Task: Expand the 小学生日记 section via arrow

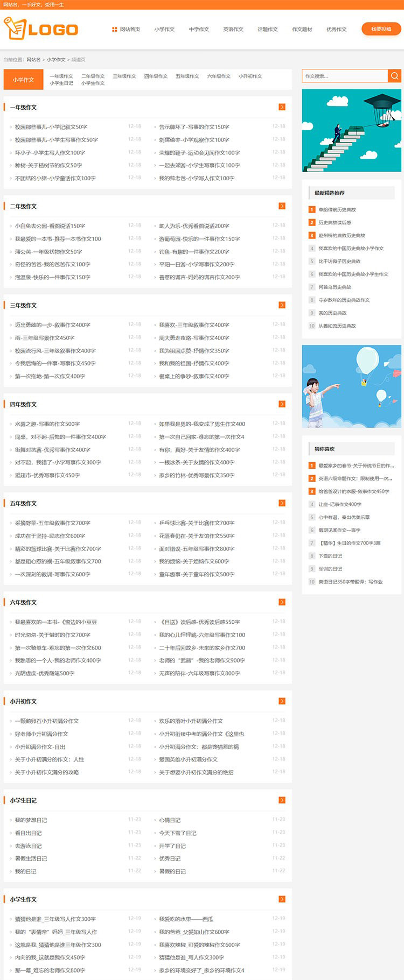Action: (x=282, y=800)
